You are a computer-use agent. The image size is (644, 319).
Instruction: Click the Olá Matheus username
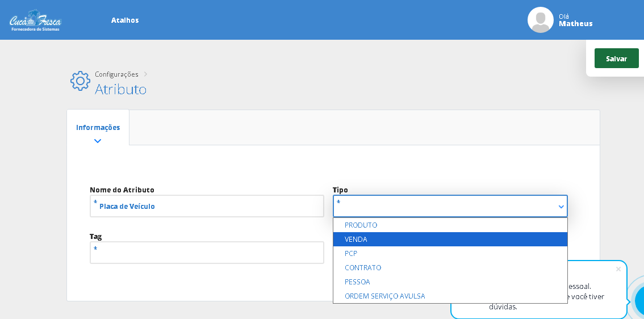[575, 20]
